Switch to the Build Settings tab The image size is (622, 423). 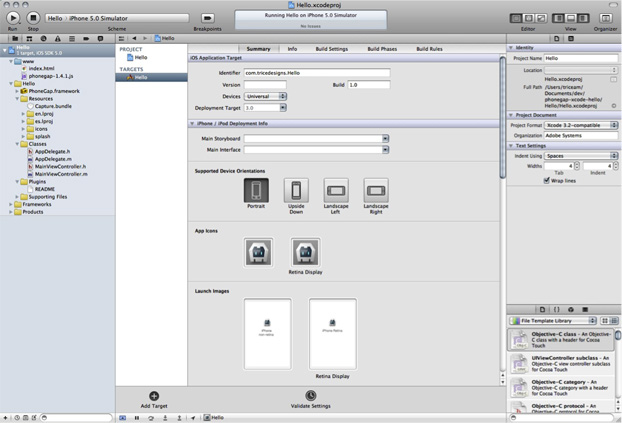tap(332, 49)
